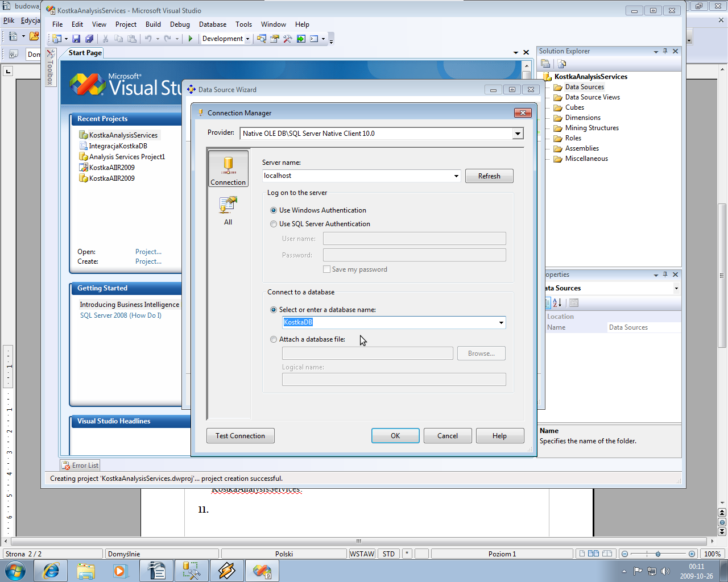Open the Project menu
Image resolution: width=728 pixels, height=582 pixels.
click(x=126, y=24)
